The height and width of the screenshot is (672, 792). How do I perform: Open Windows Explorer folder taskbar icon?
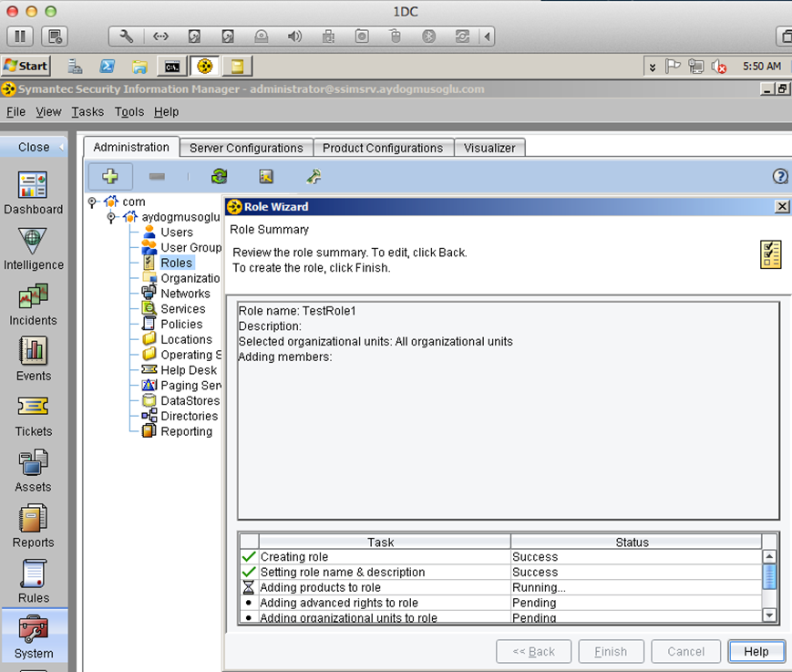(x=139, y=67)
